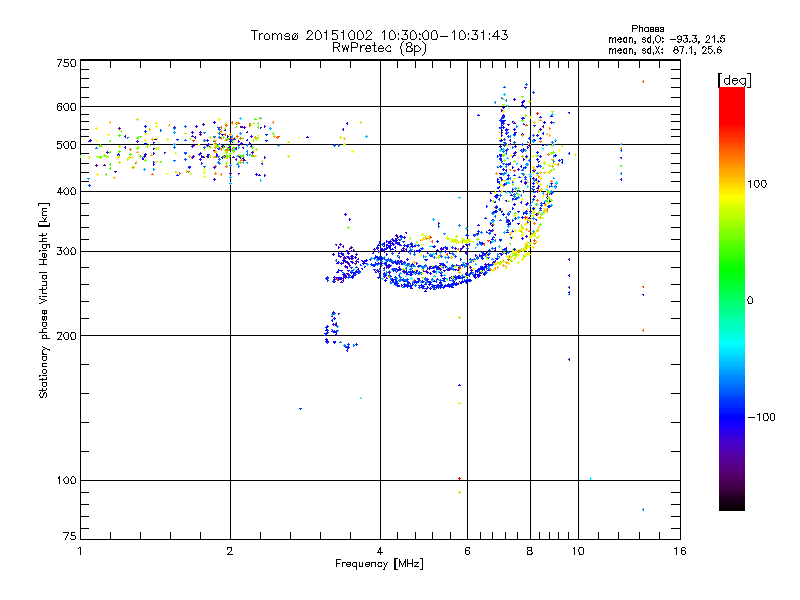Click the colorbar tick label '0'
This screenshot has height=600, width=800.
750,301
